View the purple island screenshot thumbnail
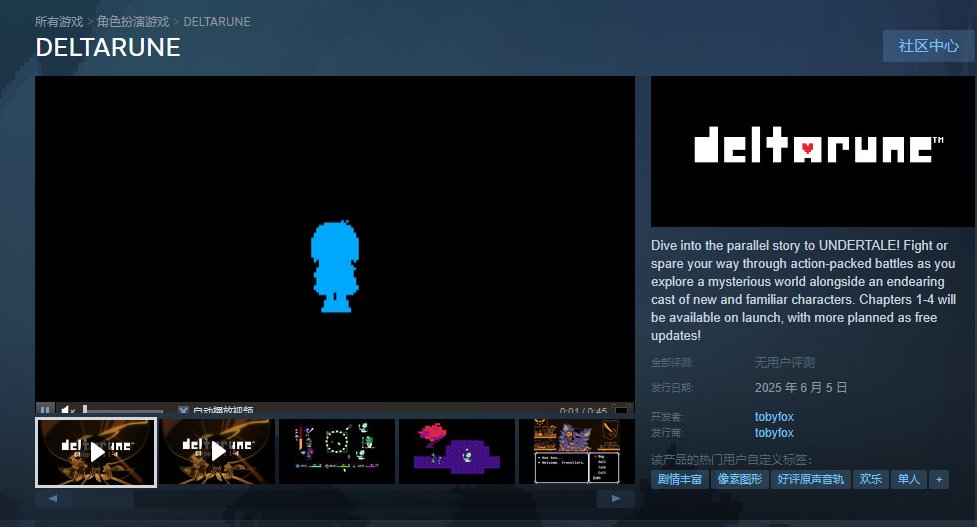This screenshot has height=527, width=977. pos(456,452)
